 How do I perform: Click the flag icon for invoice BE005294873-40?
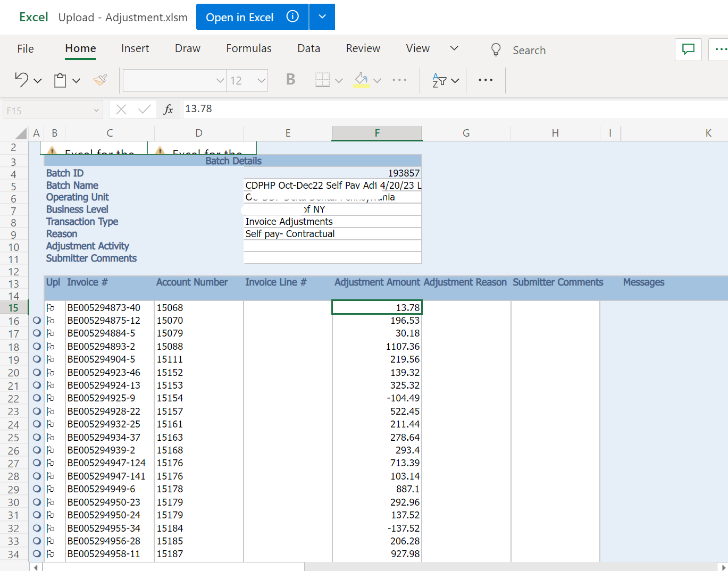point(51,307)
